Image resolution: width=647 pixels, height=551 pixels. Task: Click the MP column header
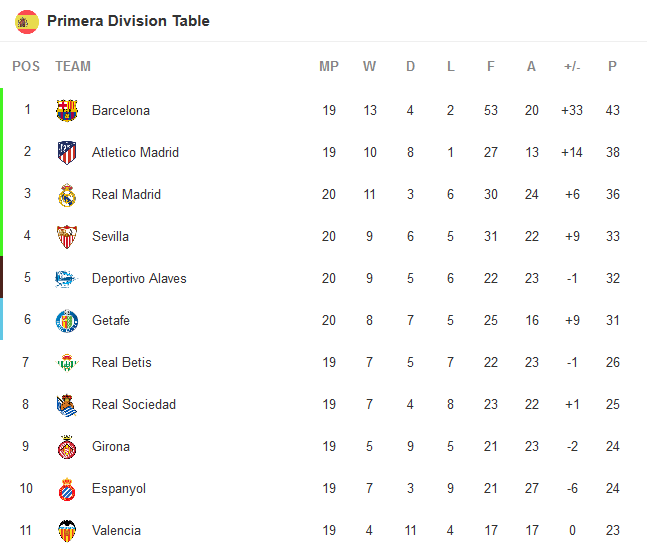(329, 66)
